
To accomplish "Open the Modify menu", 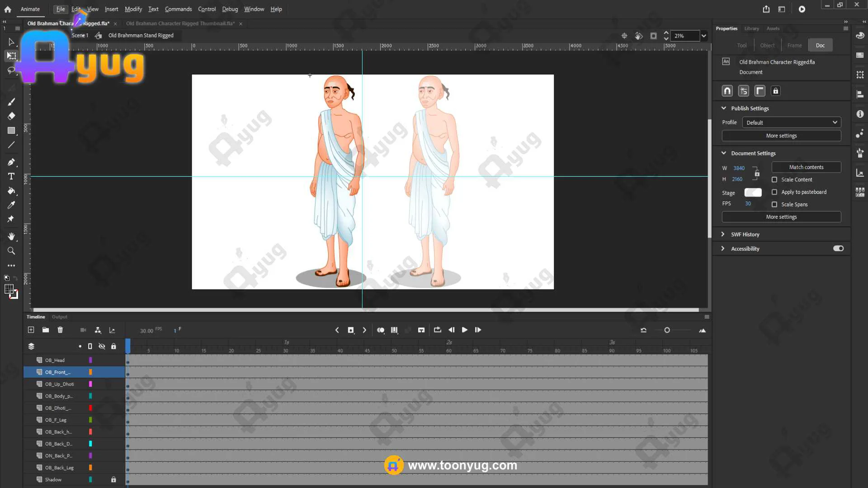I will point(133,9).
